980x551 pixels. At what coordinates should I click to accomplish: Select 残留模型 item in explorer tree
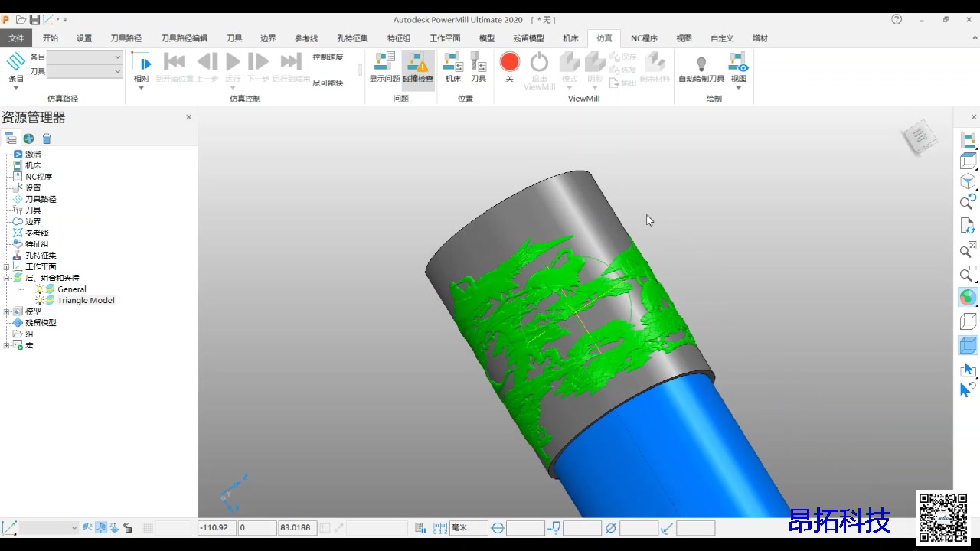point(41,323)
